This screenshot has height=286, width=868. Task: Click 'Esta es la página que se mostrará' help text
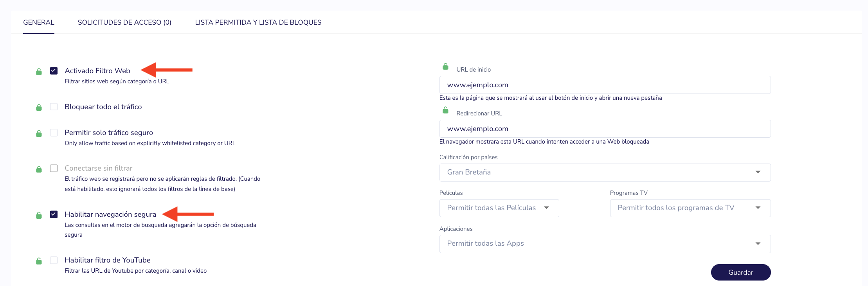(x=551, y=98)
